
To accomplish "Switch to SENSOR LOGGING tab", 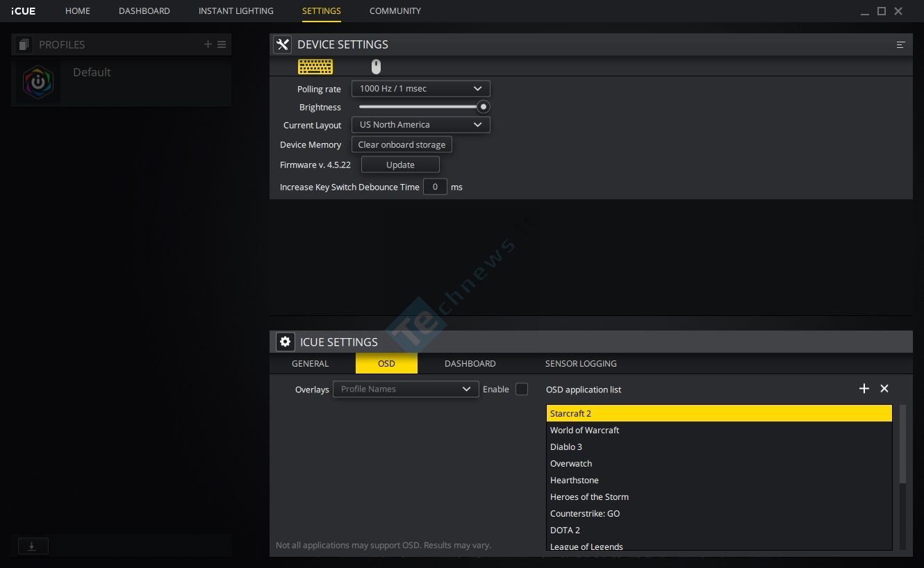I will 581,363.
